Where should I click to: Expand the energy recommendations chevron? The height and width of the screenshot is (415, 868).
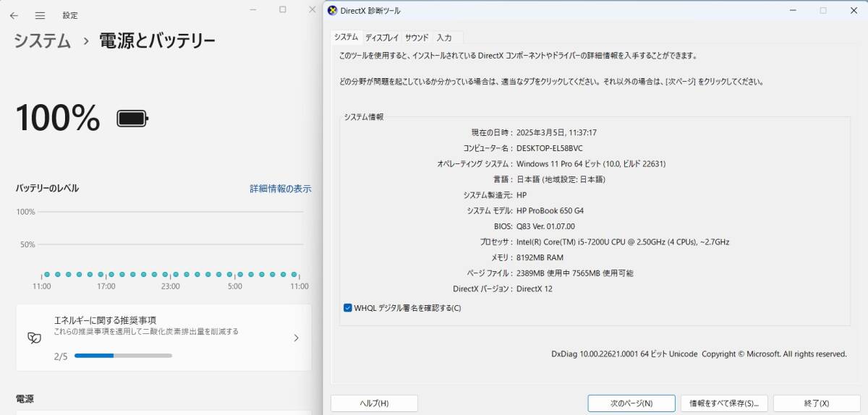tap(296, 338)
